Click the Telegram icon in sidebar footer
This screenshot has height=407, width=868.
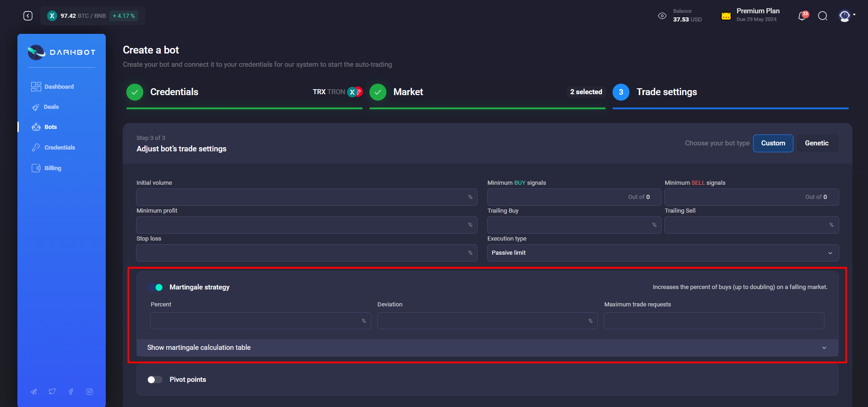click(34, 391)
